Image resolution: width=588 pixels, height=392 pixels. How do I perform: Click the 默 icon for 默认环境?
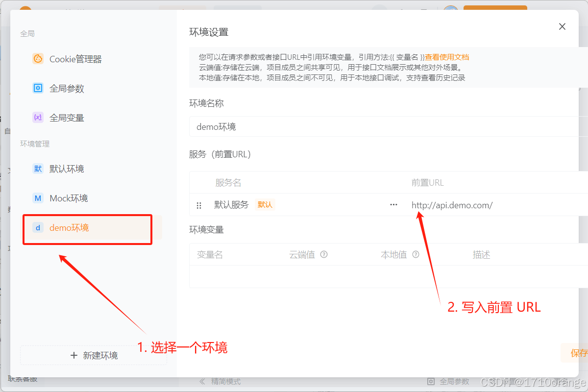pos(38,169)
